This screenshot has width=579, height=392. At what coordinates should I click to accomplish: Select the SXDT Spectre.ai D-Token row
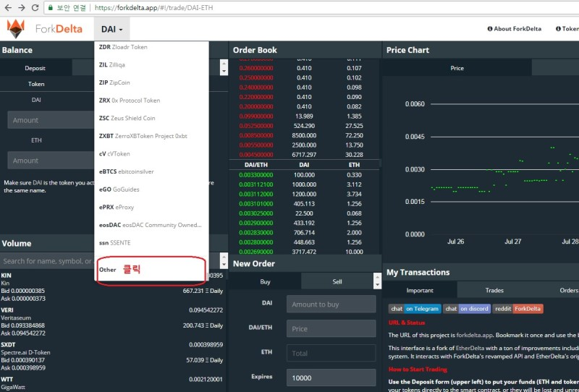(111, 356)
